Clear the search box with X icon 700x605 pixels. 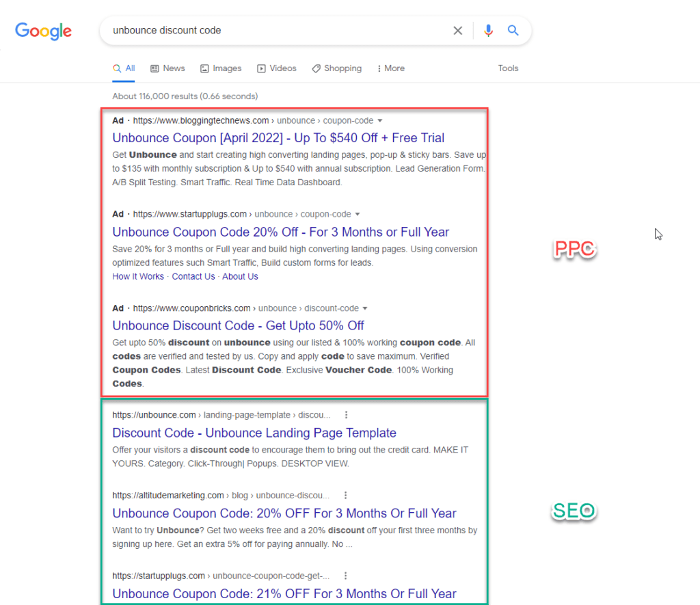(457, 30)
